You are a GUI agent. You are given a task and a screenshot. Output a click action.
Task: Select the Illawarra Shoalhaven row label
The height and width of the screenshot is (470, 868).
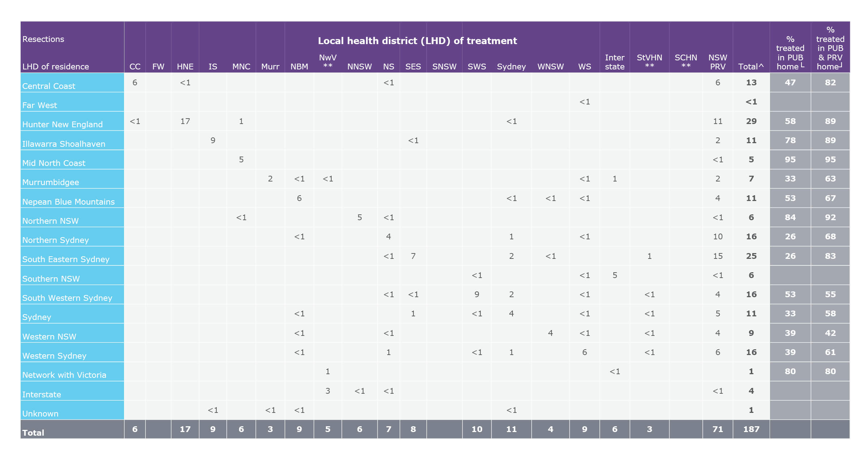click(x=64, y=144)
